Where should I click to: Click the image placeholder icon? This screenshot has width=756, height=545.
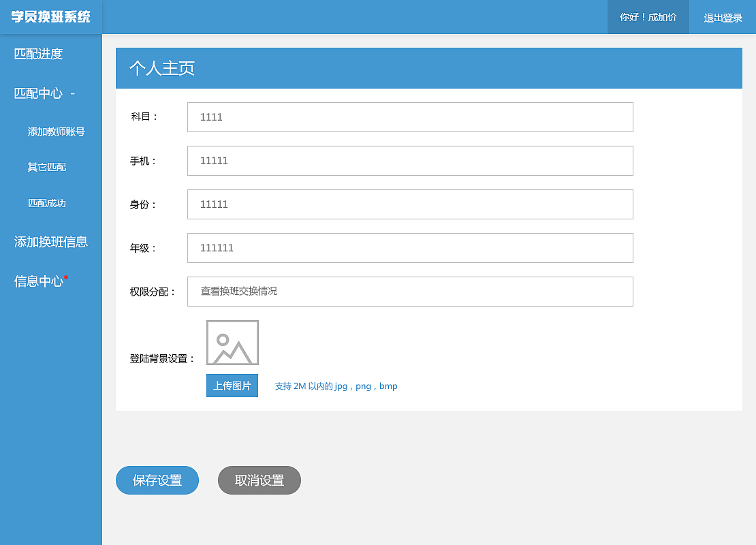click(x=232, y=343)
